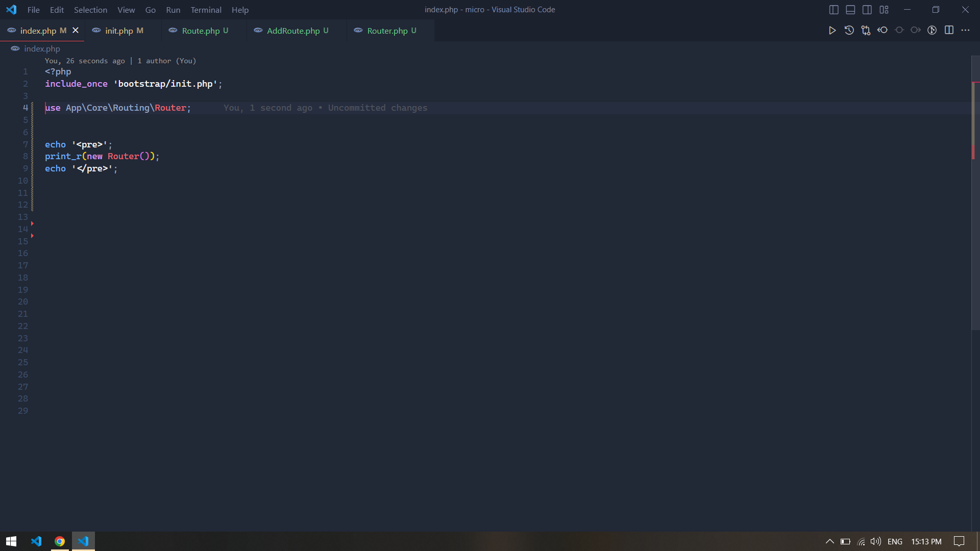The height and width of the screenshot is (551, 980).
Task: Show hidden tray icons chevron
Action: point(830,542)
